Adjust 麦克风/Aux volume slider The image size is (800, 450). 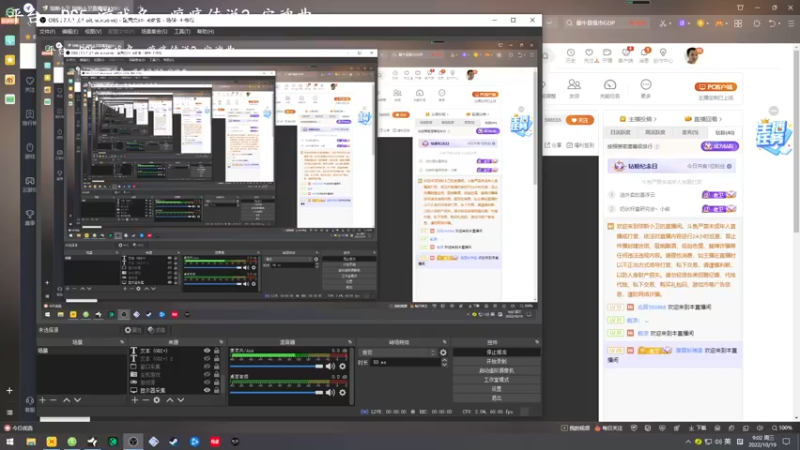pyautogui.click(x=277, y=366)
